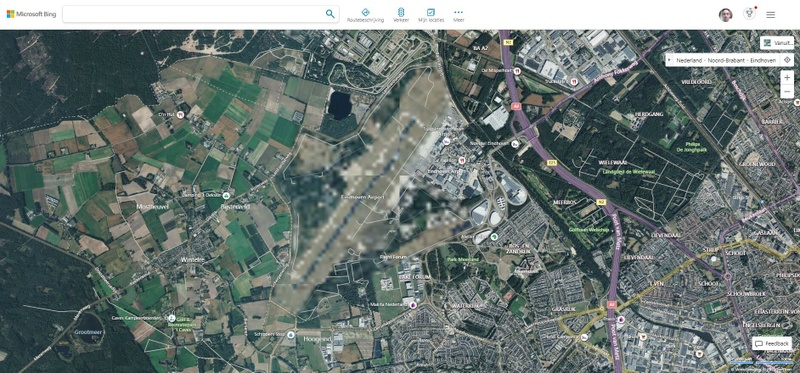The height and width of the screenshot is (373, 800).
Task: Select the D'n Hut restaurant marker
Action: point(180,115)
